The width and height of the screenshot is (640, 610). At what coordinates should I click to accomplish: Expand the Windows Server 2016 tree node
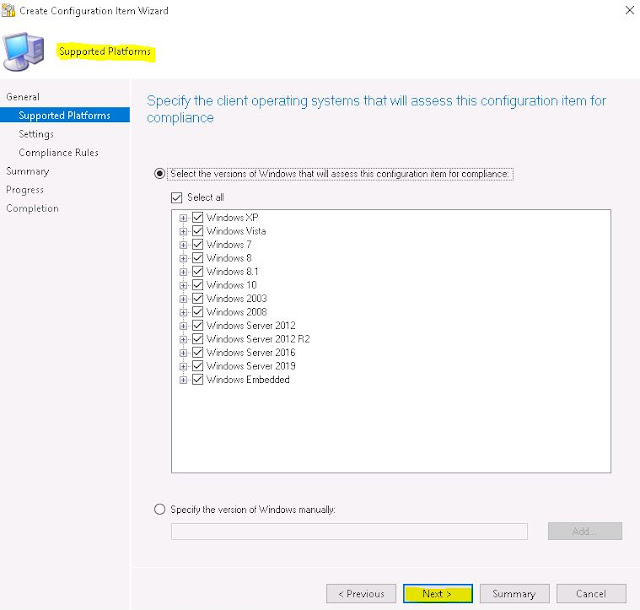[x=183, y=353]
